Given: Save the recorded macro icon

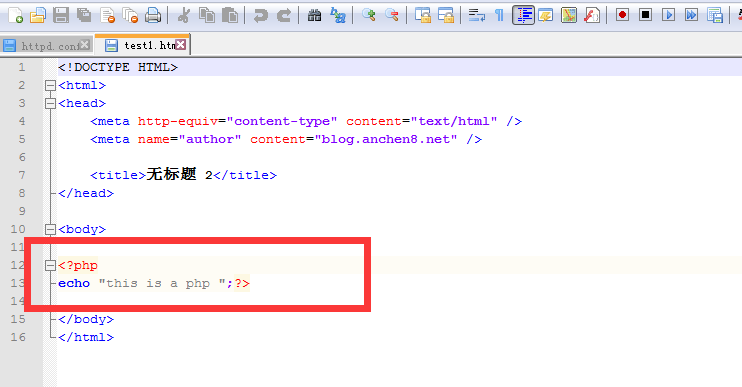Looking at the screenshot, I should tap(715, 16).
